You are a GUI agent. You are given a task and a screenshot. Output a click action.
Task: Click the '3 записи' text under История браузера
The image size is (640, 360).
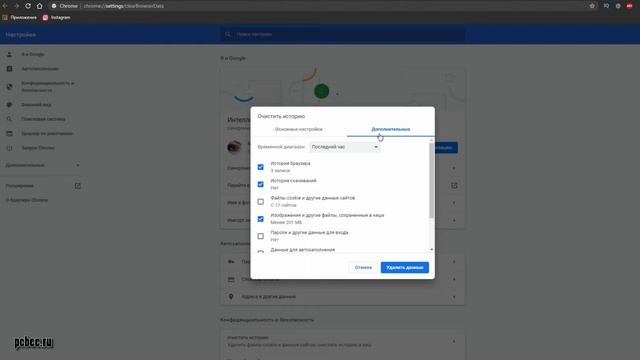click(x=280, y=170)
